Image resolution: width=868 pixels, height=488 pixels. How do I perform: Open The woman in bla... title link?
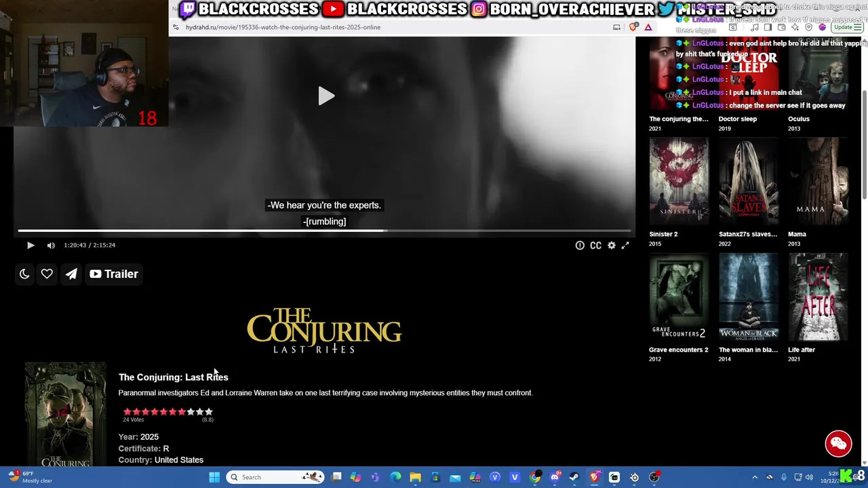(748, 350)
